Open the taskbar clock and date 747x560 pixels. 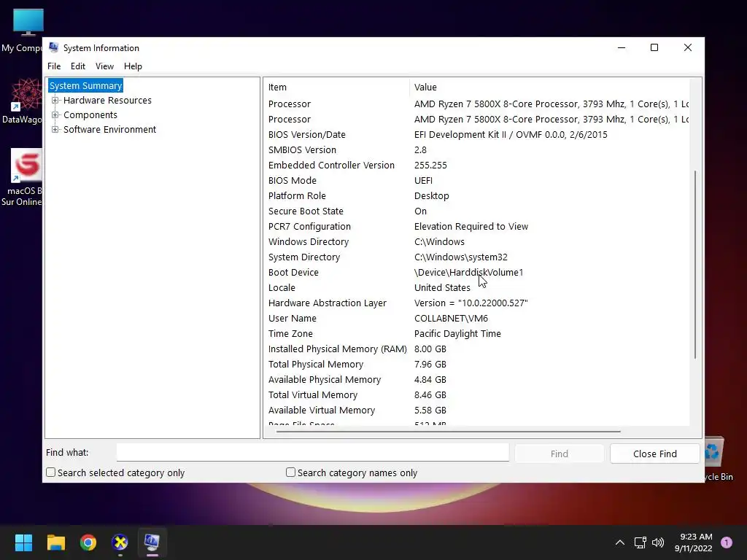[x=693, y=542]
